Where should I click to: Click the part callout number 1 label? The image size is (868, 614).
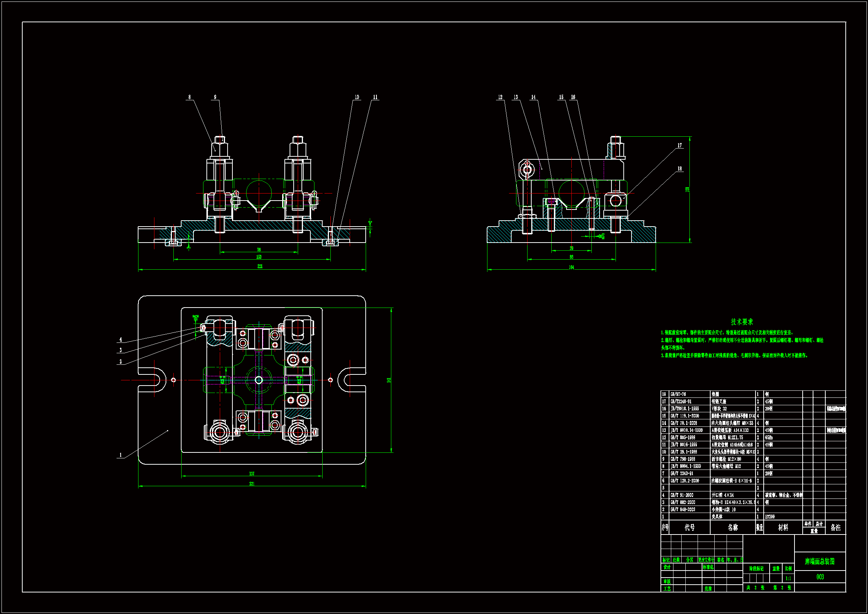pyautogui.click(x=121, y=455)
